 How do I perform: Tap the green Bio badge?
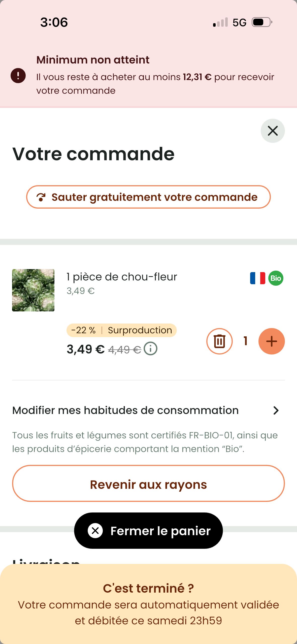click(276, 278)
